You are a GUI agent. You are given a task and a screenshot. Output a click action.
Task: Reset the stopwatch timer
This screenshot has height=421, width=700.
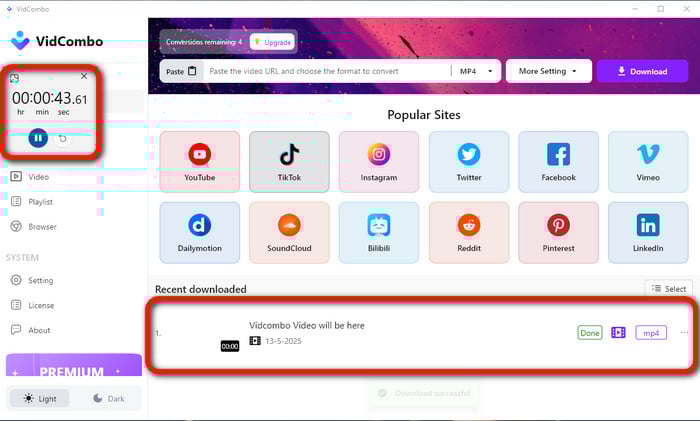click(x=63, y=138)
